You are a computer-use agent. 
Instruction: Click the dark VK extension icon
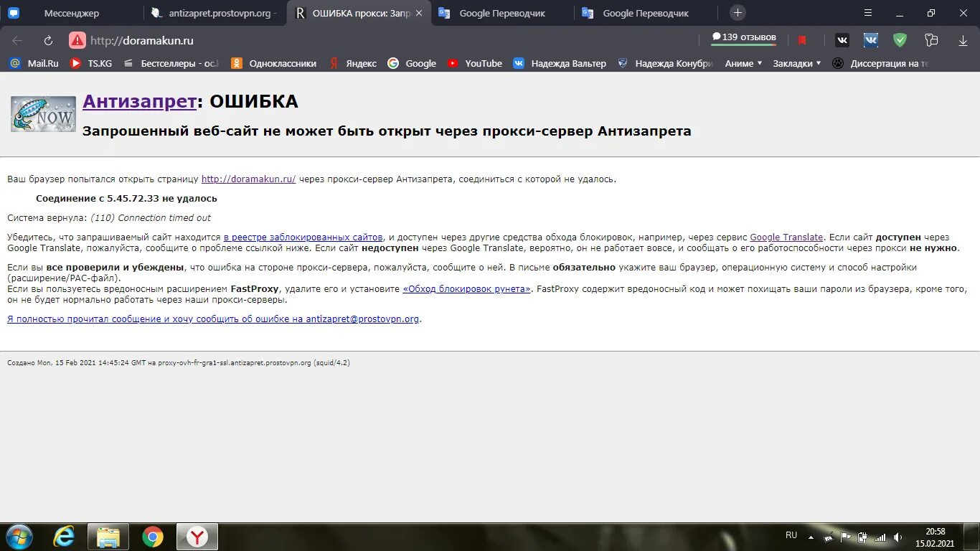[842, 40]
